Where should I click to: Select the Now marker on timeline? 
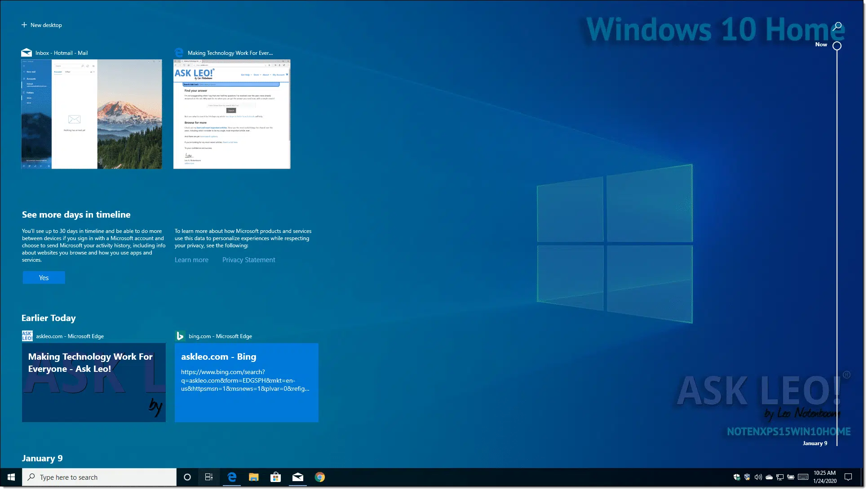click(837, 46)
